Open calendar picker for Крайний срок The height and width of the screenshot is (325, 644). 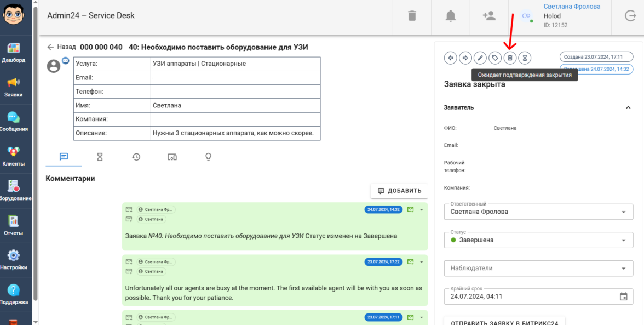pyautogui.click(x=623, y=297)
